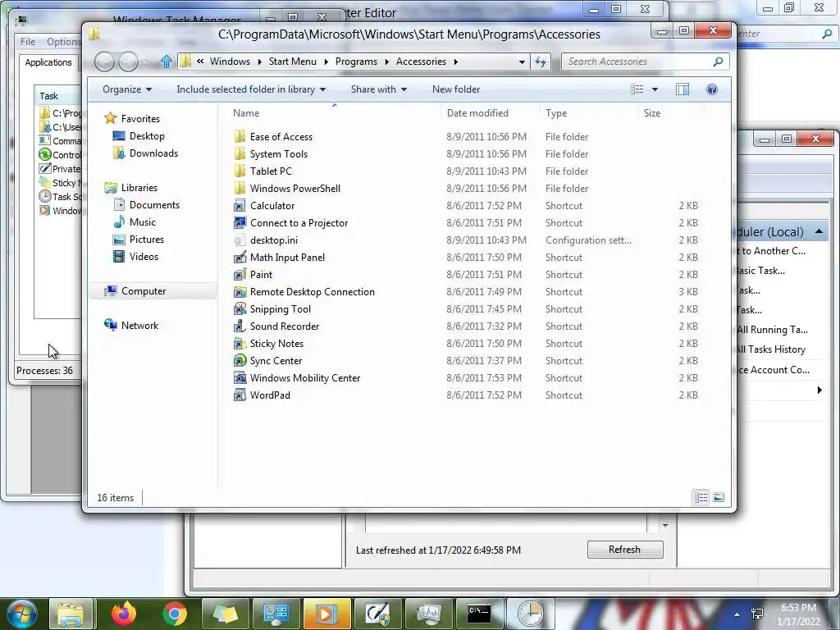840x630 pixels.
Task: Open the Ease of Access folder icon
Action: [x=240, y=137]
